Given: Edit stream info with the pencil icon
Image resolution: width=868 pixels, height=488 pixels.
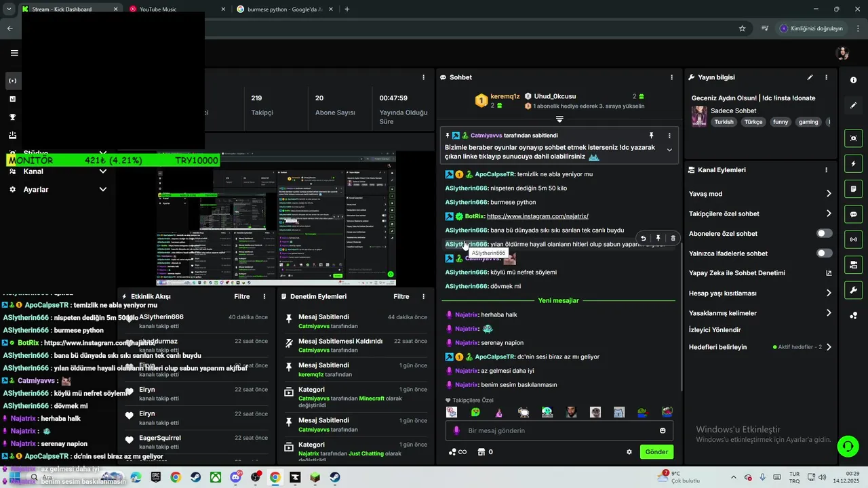Looking at the screenshot, I should 810,77.
